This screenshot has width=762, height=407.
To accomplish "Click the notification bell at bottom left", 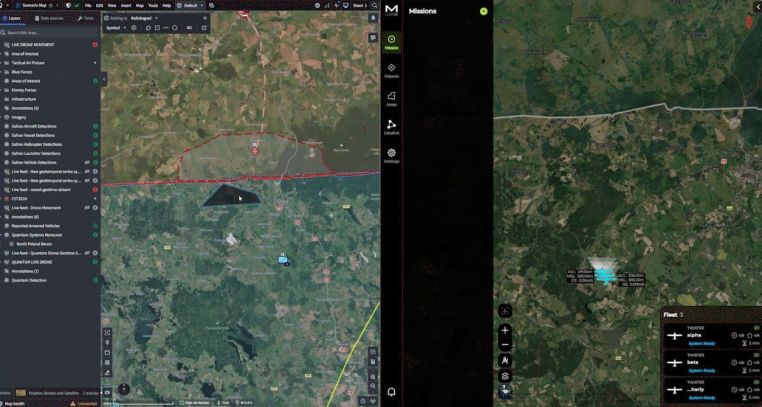I will 391,391.
